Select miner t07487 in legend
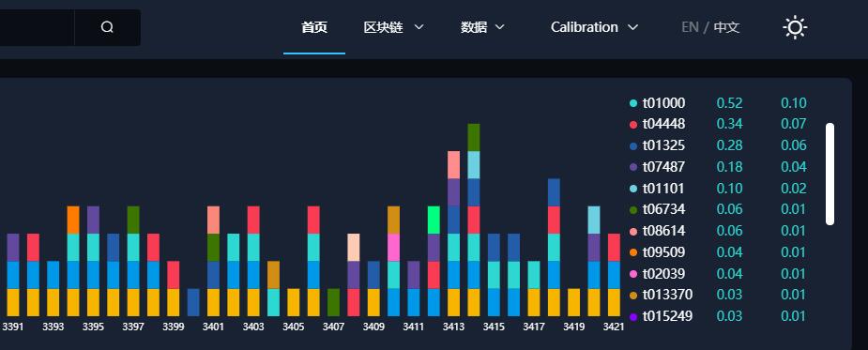 click(663, 167)
